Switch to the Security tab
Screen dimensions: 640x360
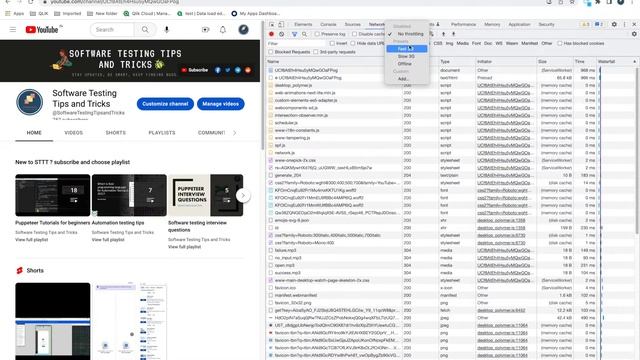[x=546, y=24]
